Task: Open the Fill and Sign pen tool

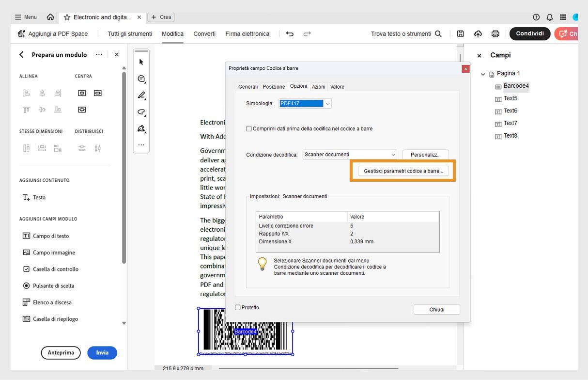Action: [141, 128]
